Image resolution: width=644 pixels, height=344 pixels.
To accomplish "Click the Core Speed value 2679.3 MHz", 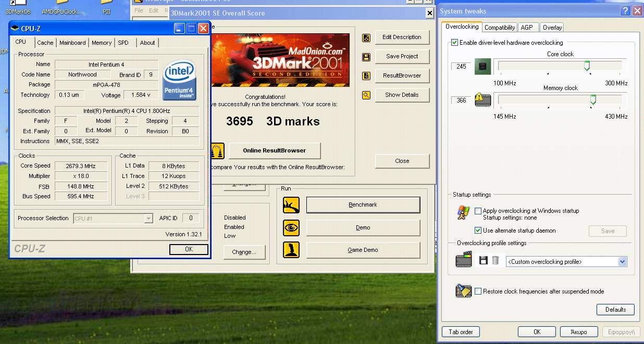I will click(x=80, y=166).
